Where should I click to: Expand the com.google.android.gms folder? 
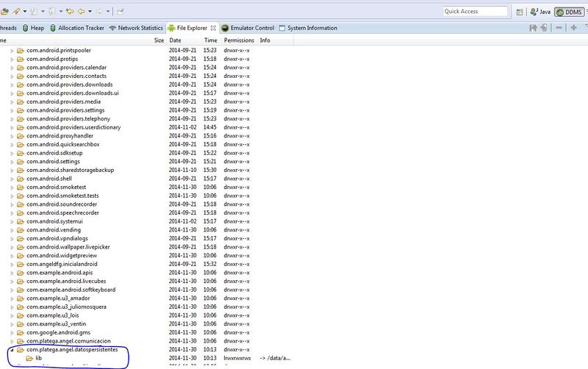point(12,333)
